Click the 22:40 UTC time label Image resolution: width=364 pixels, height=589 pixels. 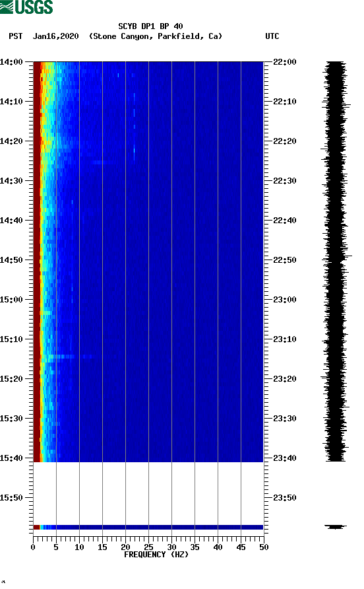point(285,220)
